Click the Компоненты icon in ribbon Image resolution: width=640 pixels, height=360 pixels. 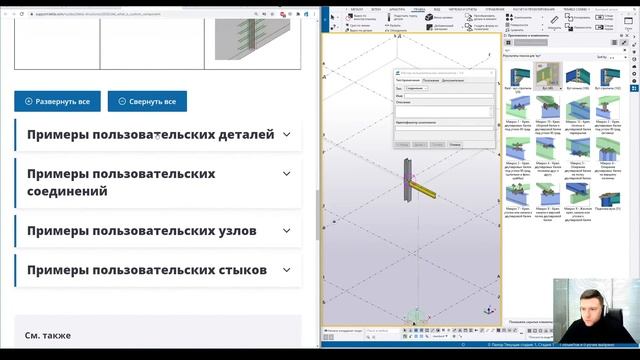pyautogui.click(x=509, y=18)
